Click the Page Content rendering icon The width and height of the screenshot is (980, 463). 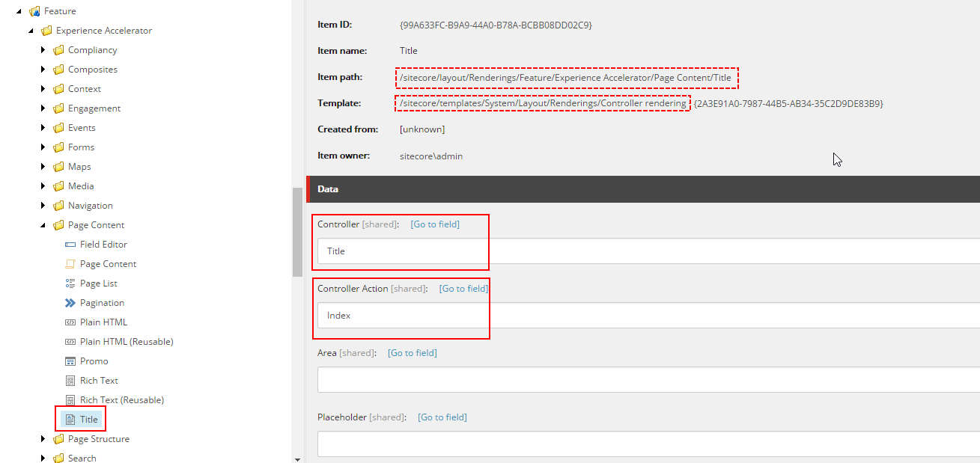click(x=70, y=264)
